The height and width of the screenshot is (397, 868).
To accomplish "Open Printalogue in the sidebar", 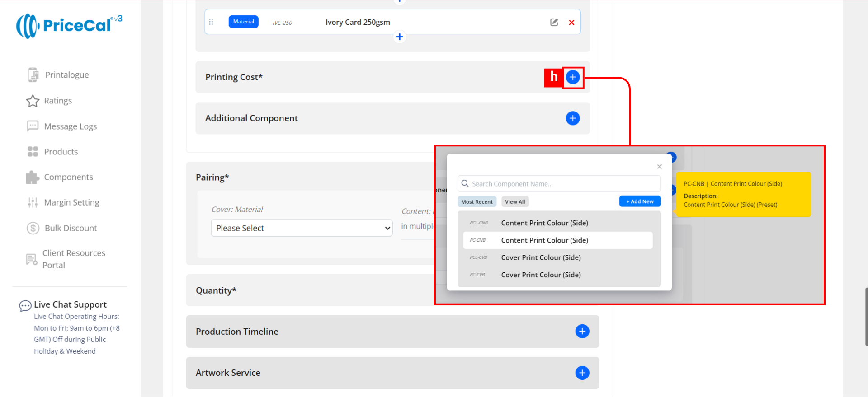I will 66,75.
